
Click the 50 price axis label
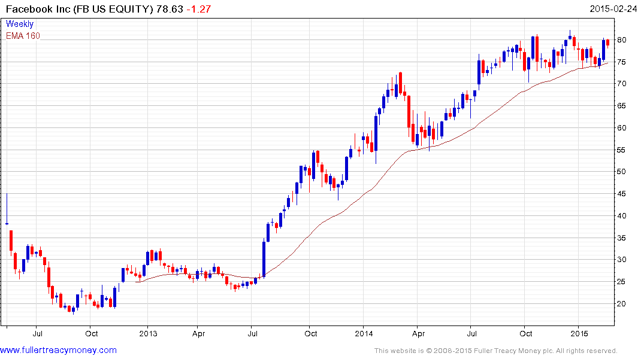pyautogui.click(x=621, y=172)
